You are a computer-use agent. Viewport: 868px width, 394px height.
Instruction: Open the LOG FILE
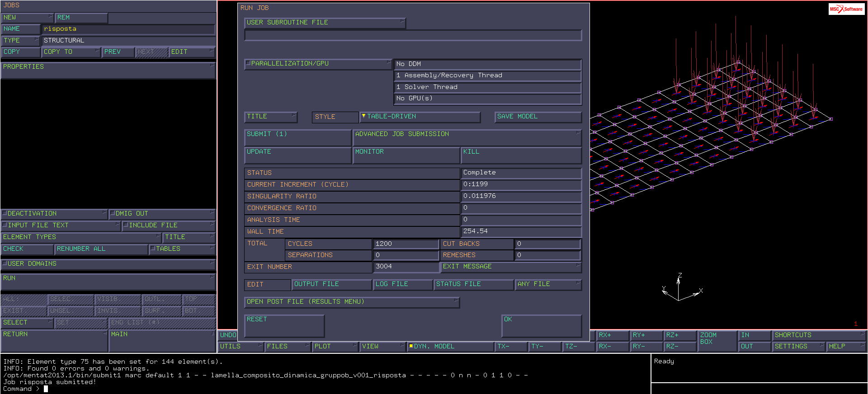click(403, 284)
